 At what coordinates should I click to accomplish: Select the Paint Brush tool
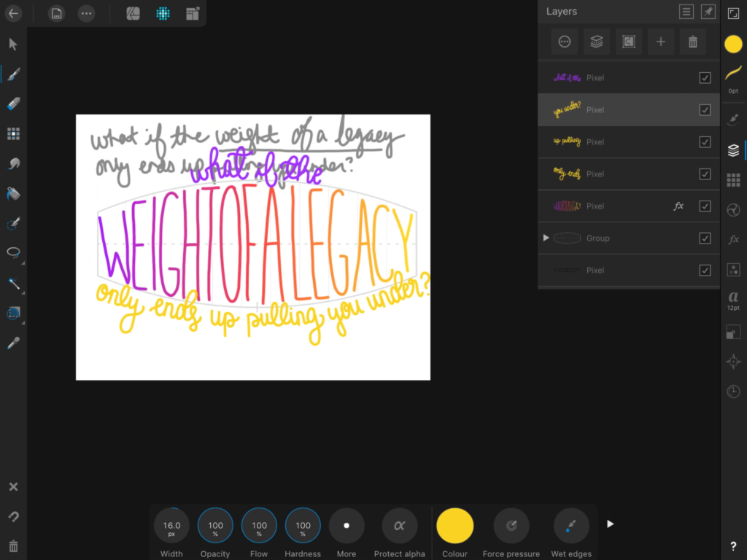[x=13, y=74]
